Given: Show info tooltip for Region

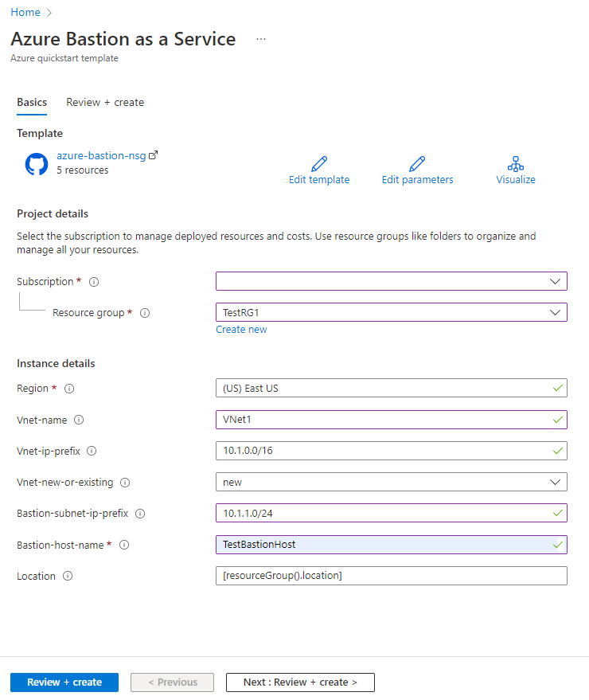Looking at the screenshot, I should (69, 389).
